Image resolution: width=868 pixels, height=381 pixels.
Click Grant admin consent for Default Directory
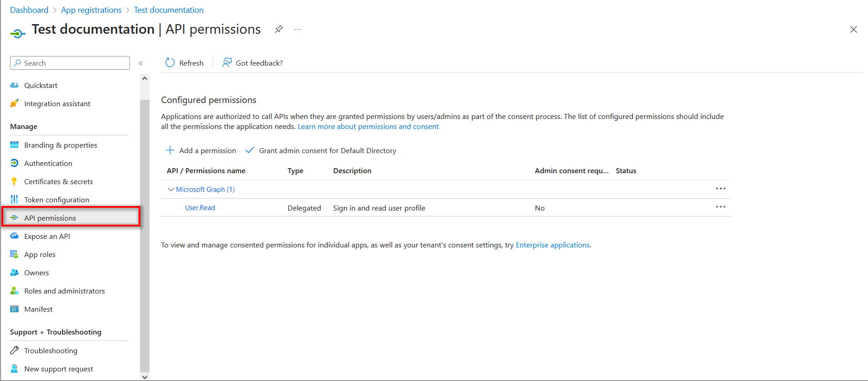coord(327,150)
